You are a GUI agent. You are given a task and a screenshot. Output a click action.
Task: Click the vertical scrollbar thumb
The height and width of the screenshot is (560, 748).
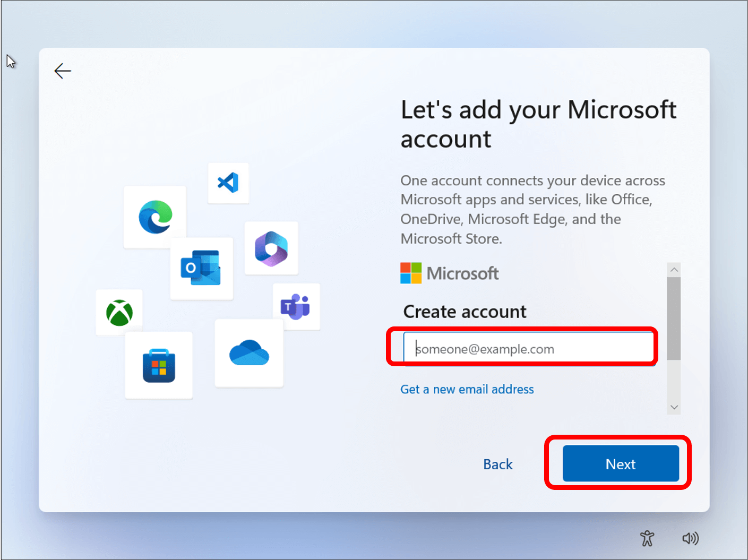coord(674,318)
